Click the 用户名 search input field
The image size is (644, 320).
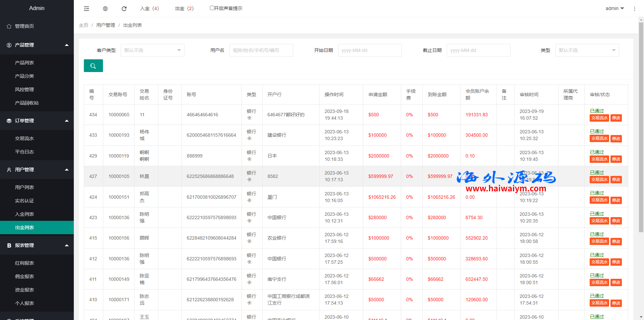tap(261, 50)
